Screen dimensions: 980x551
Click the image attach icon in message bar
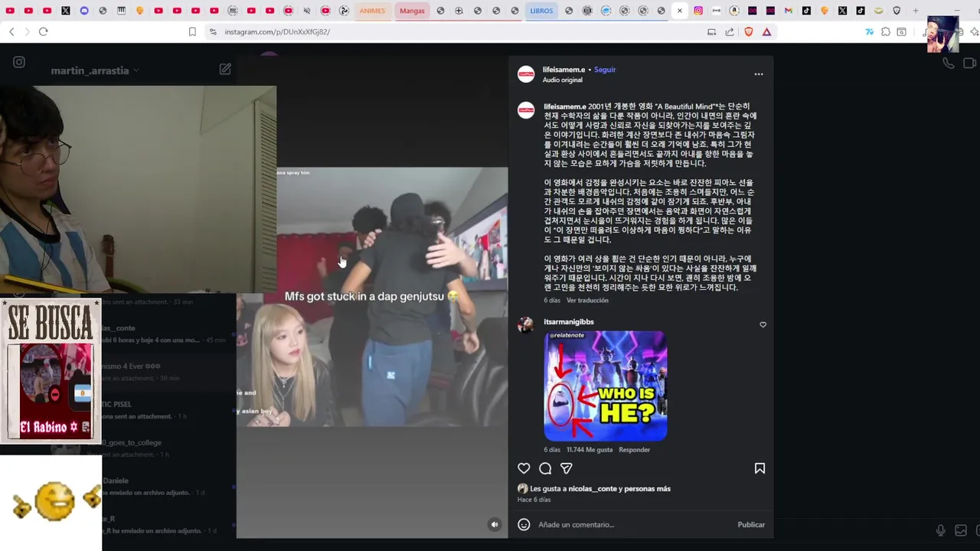(960, 530)
